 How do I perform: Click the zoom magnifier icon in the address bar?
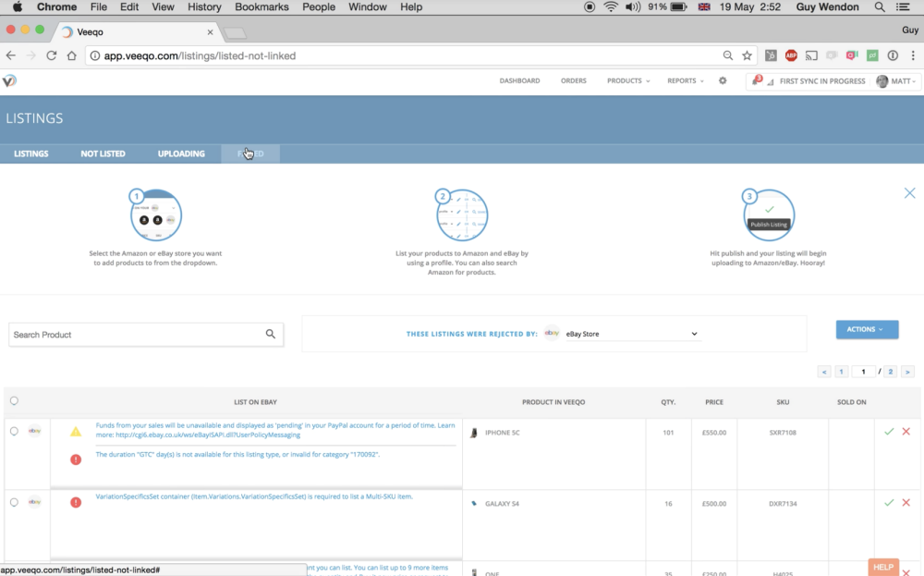coord(728,55)
